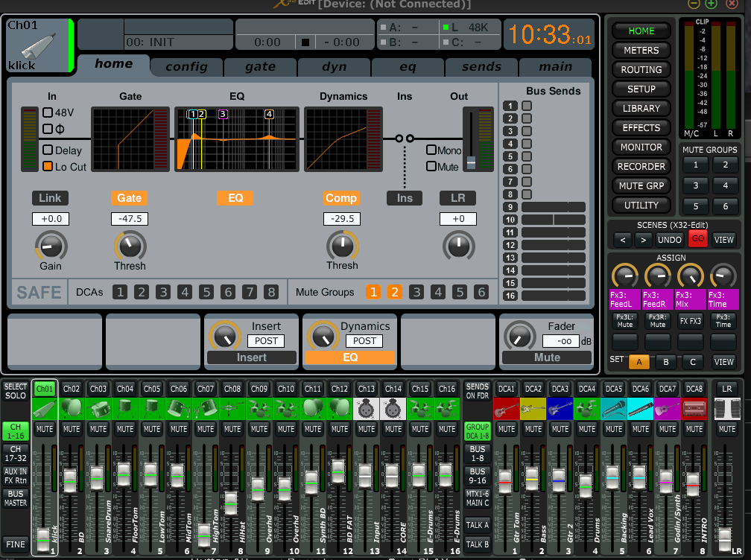The width and height of the screenshot is (751, 560).
Task: Click the Dynamics POST position field
Action: pyautogui.click(x=364, y=341)
